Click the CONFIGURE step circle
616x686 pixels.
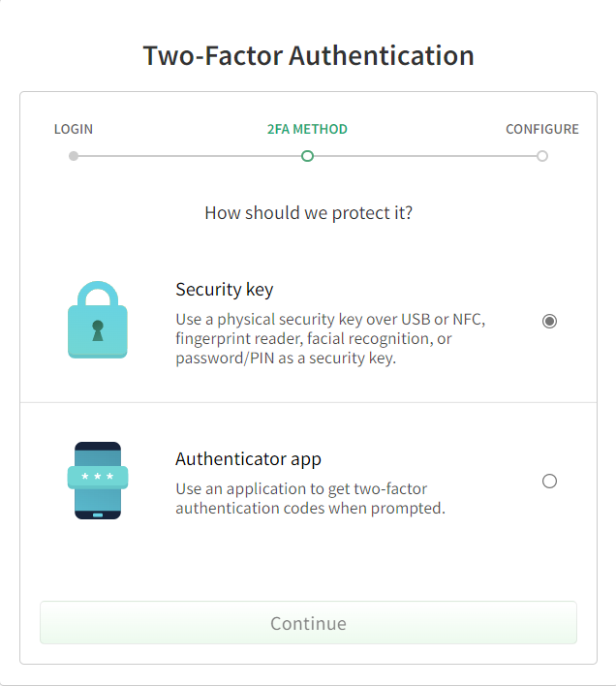(542, 155)
